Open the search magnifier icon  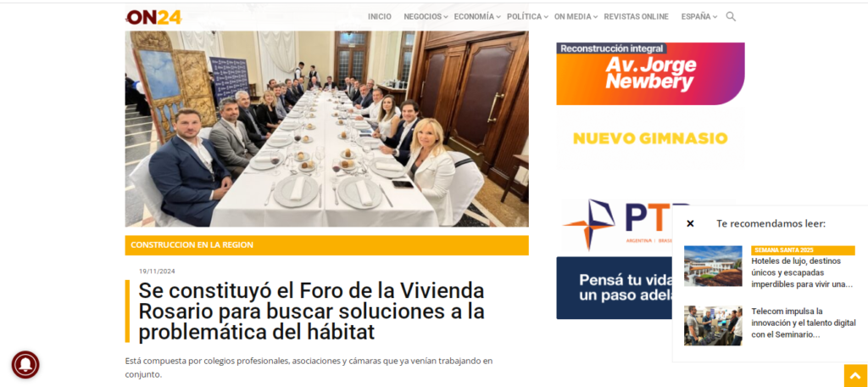point(731,17)
